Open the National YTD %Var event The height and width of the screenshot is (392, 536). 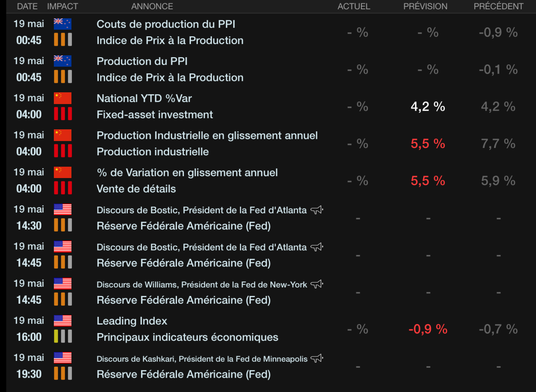click(144, 98)
